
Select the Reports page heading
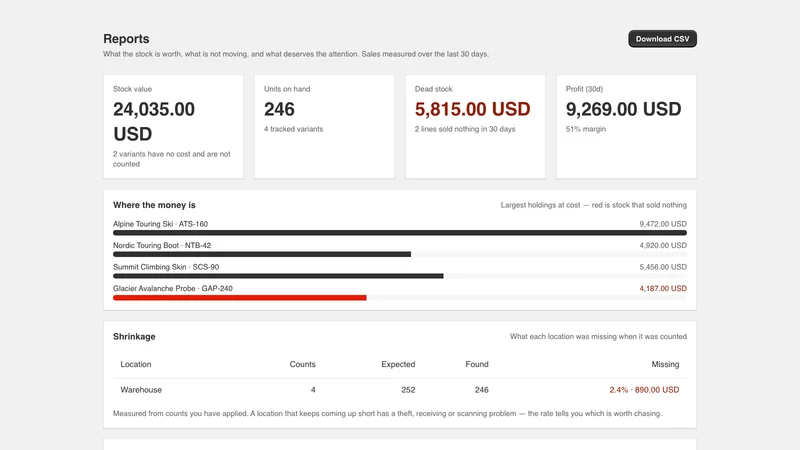point(126,39)
